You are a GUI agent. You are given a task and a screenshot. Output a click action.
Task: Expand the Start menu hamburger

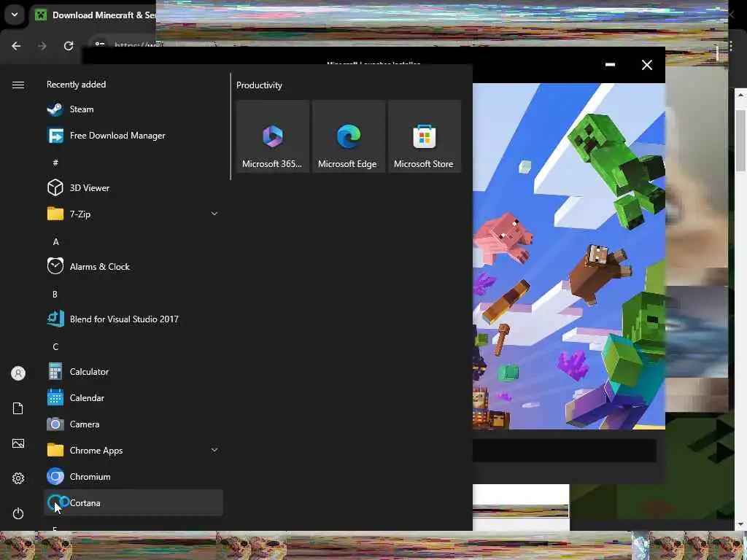18,85
